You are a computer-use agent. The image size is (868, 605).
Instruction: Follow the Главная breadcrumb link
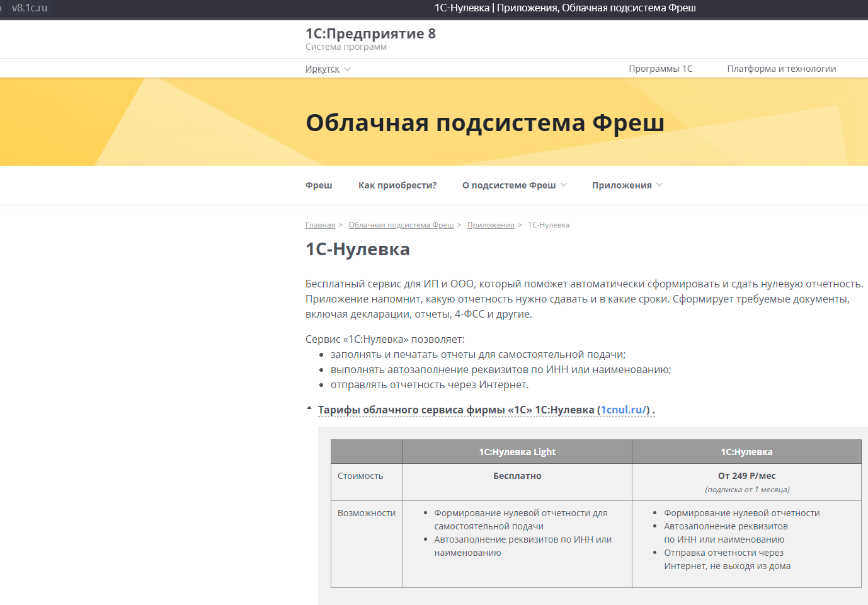320,225
